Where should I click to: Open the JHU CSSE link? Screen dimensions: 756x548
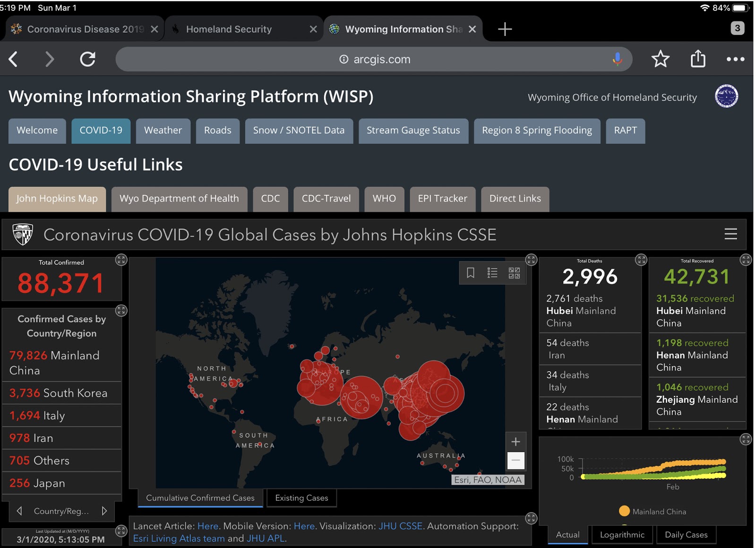point(400,526)
